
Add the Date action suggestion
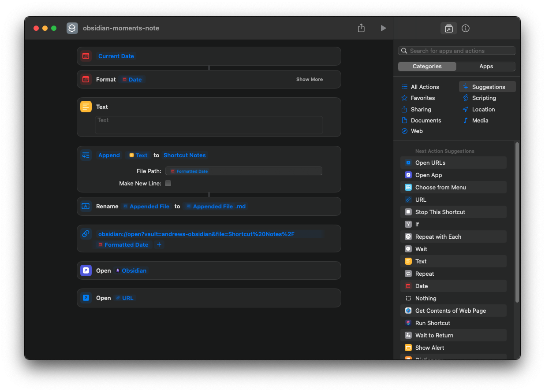coord(453,286)
